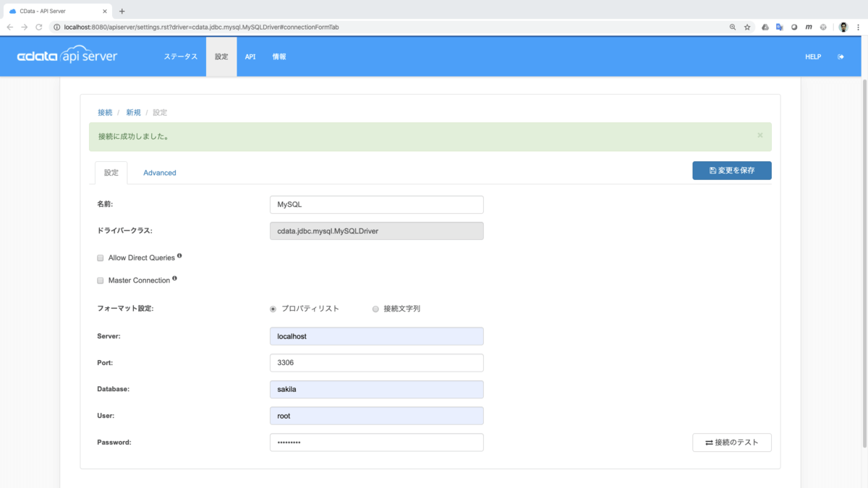Open the Google Drive extension icon
The width and height of the screenshot is (868, 488).
[x=765, y=27]
